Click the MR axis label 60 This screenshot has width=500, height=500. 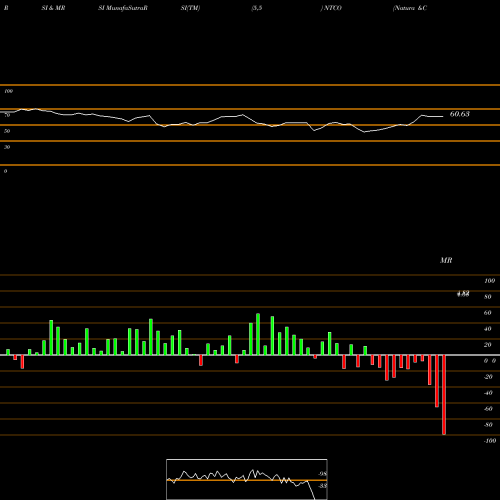[x=488, y=313]
